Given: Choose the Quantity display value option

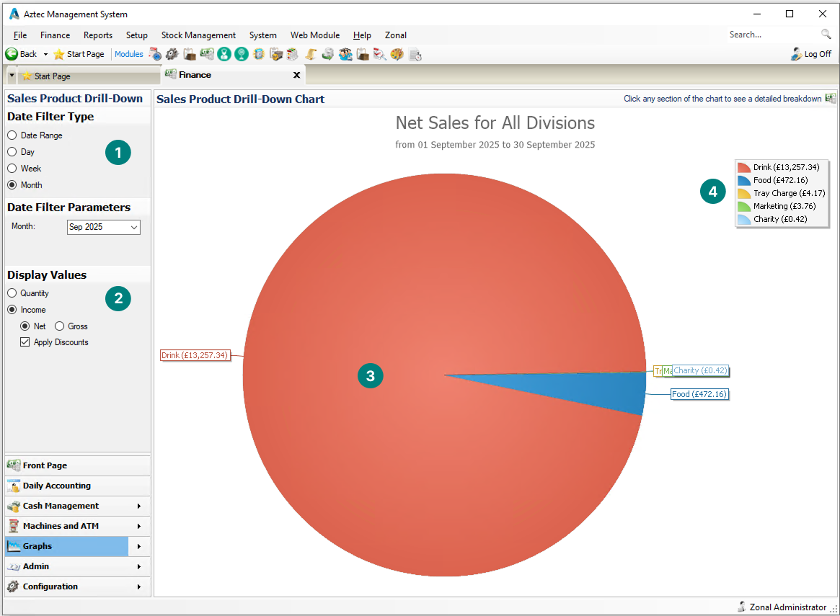Looking at the screenshot, I should [12, 293].
